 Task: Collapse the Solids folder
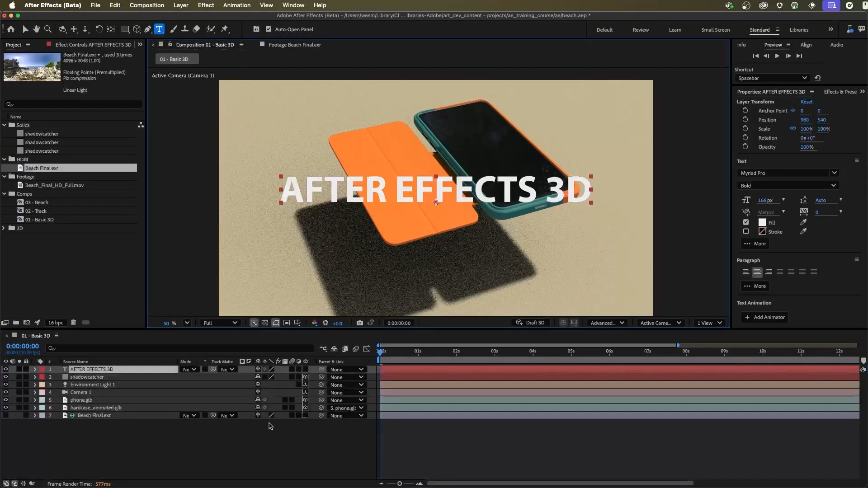[x=5, y=125]
